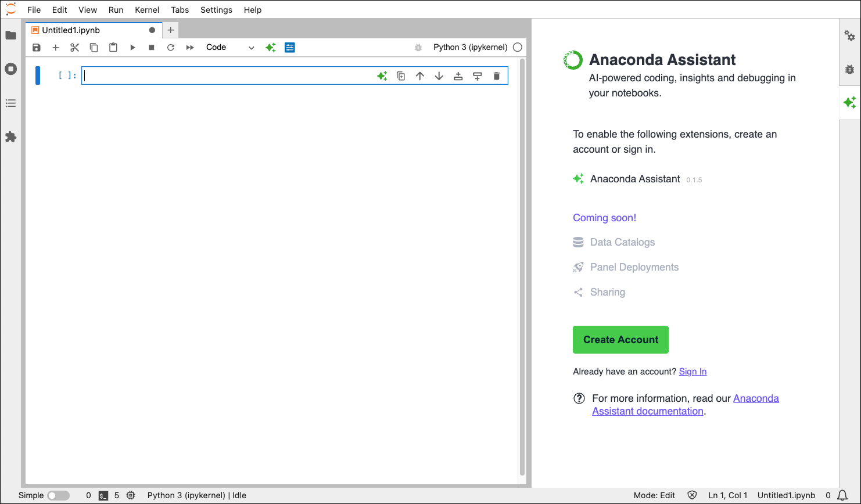
Task: Show the Table of Contents panel
Action: pos(10,103)
